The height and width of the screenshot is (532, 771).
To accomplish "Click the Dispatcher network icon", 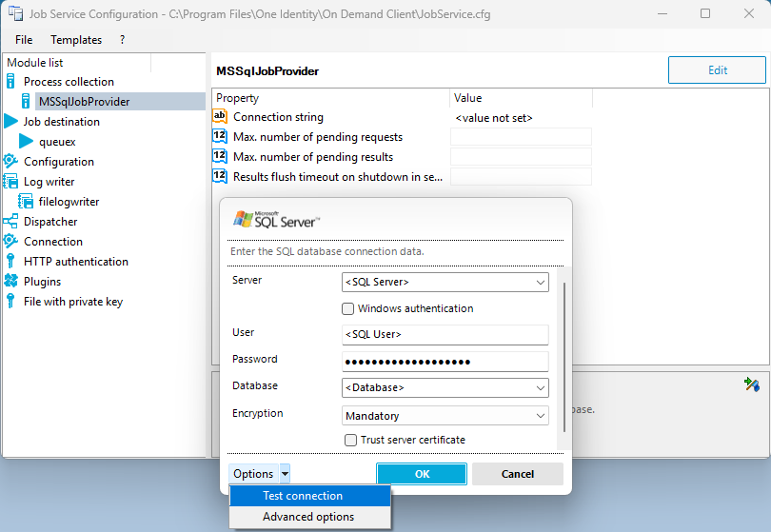I will pyautogui.click(x=10, y=221).
